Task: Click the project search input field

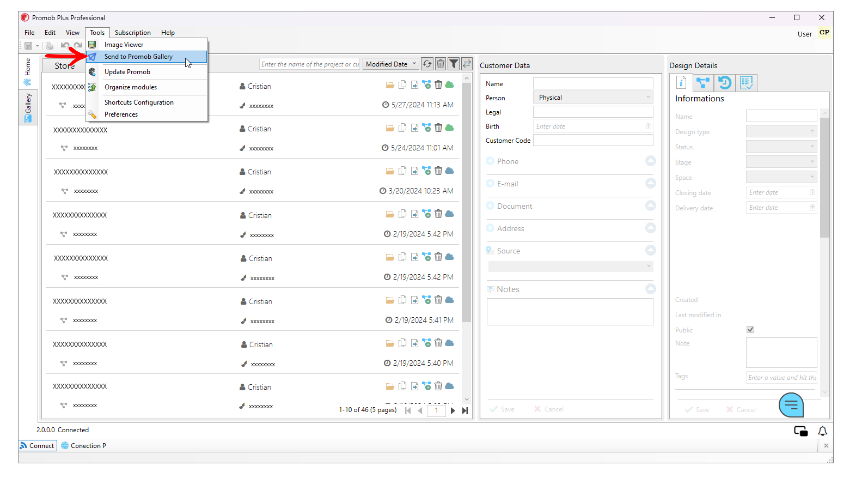Action: (309, 64)
